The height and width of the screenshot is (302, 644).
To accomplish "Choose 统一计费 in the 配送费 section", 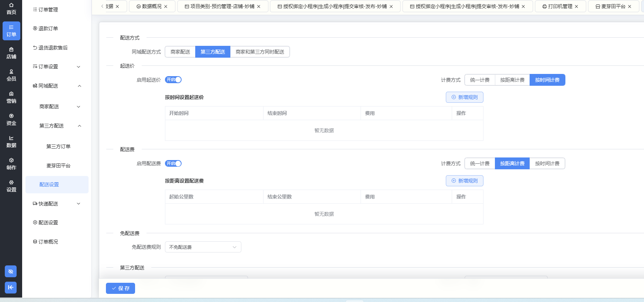I will click(480, 163).
